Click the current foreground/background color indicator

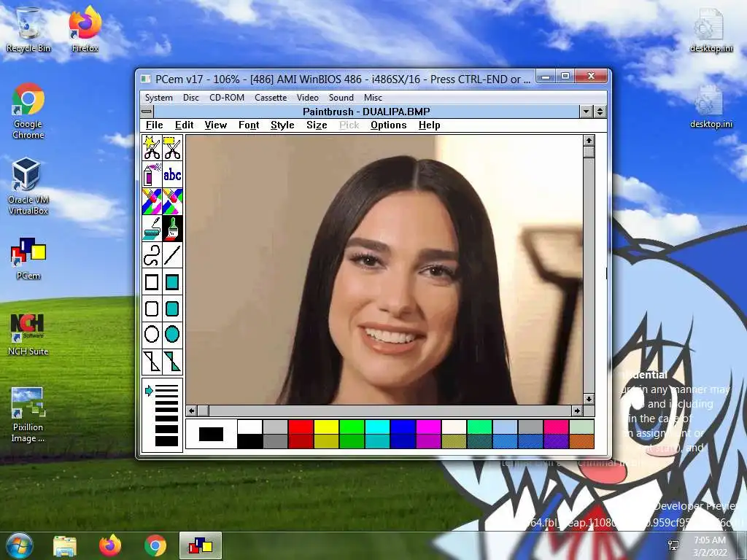(211, 434)
